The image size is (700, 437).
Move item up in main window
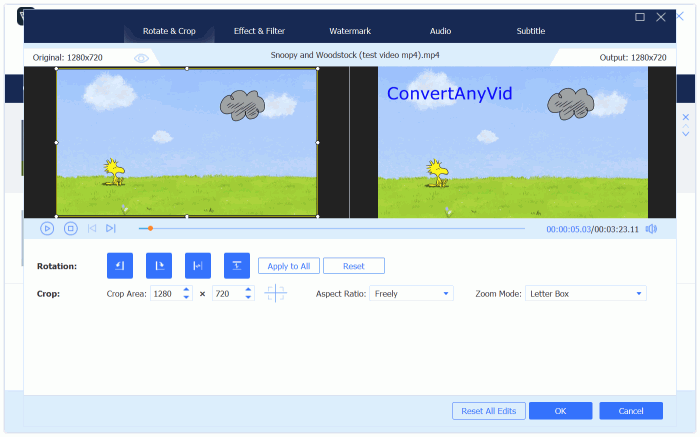click(x=686, y=127)
